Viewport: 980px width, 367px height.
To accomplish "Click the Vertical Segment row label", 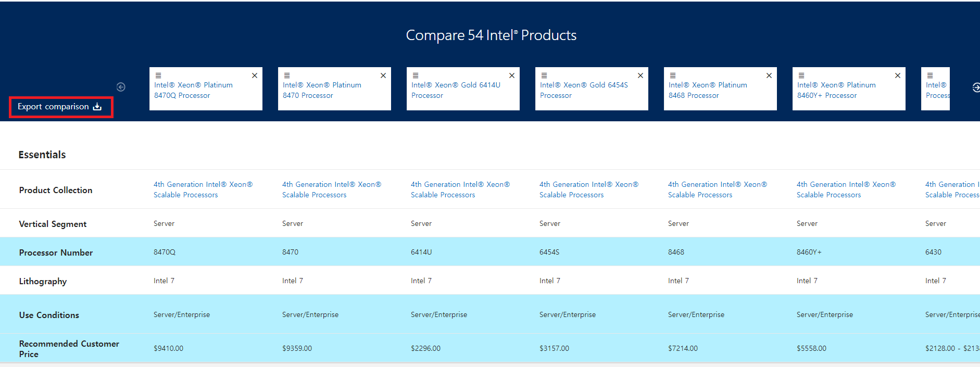I will tap(53, 224).
